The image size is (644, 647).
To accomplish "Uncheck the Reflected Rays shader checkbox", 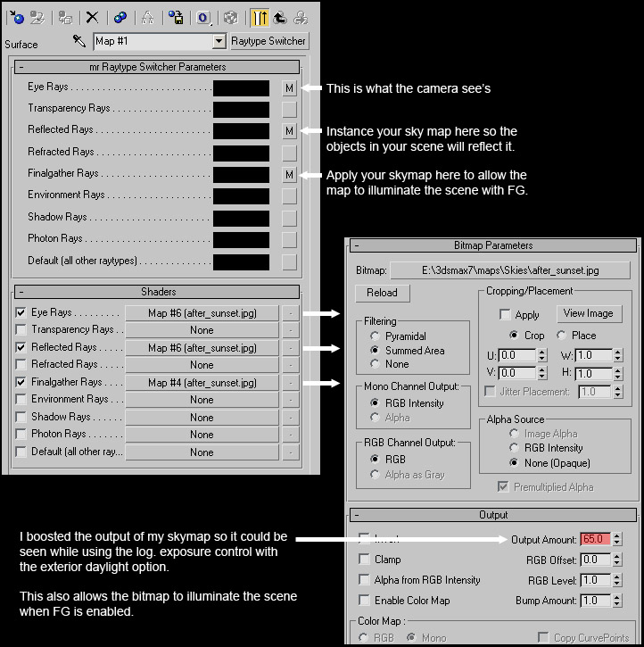I will click(21, 347).
